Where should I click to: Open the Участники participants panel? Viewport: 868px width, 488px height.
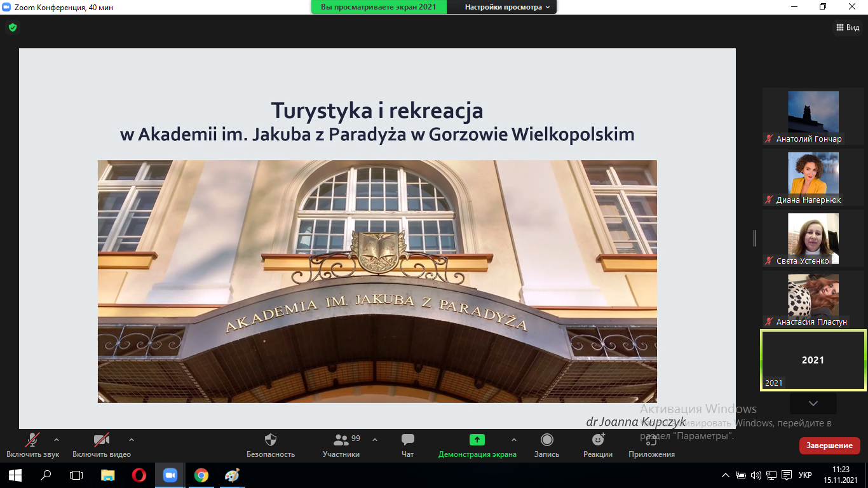pos(341,445)
